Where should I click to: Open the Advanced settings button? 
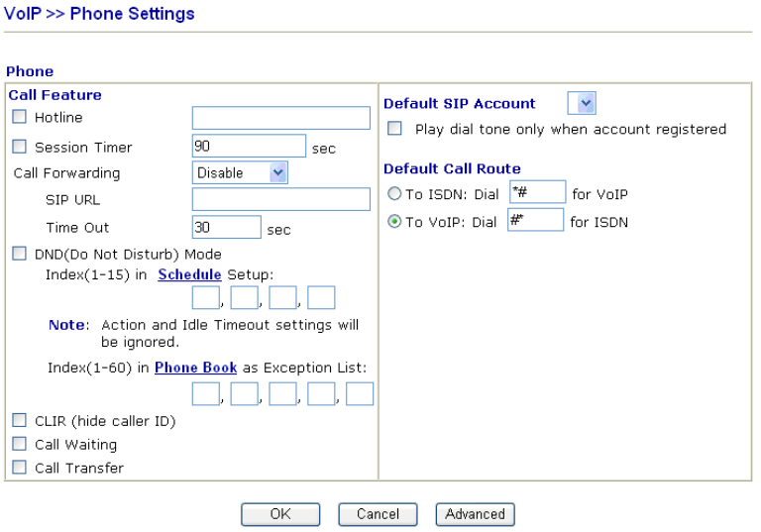pos(475,514)
